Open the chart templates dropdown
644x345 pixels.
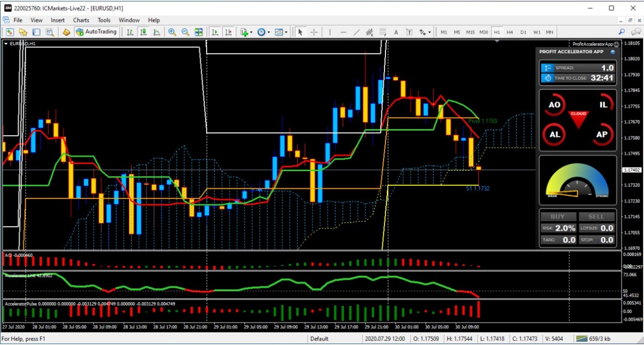pos(286,32)
